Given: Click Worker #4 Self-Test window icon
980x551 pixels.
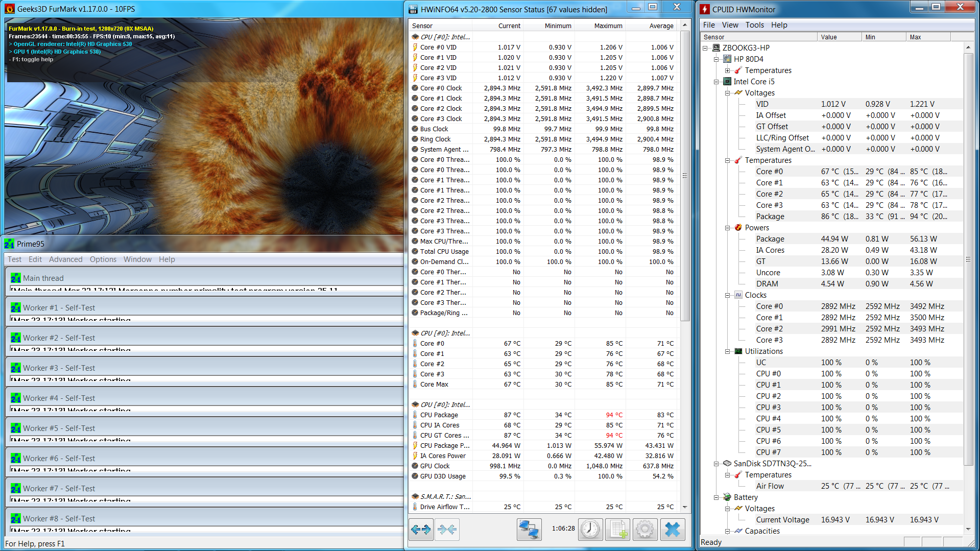Looking at the screenshot, I should tap(16, 398).
